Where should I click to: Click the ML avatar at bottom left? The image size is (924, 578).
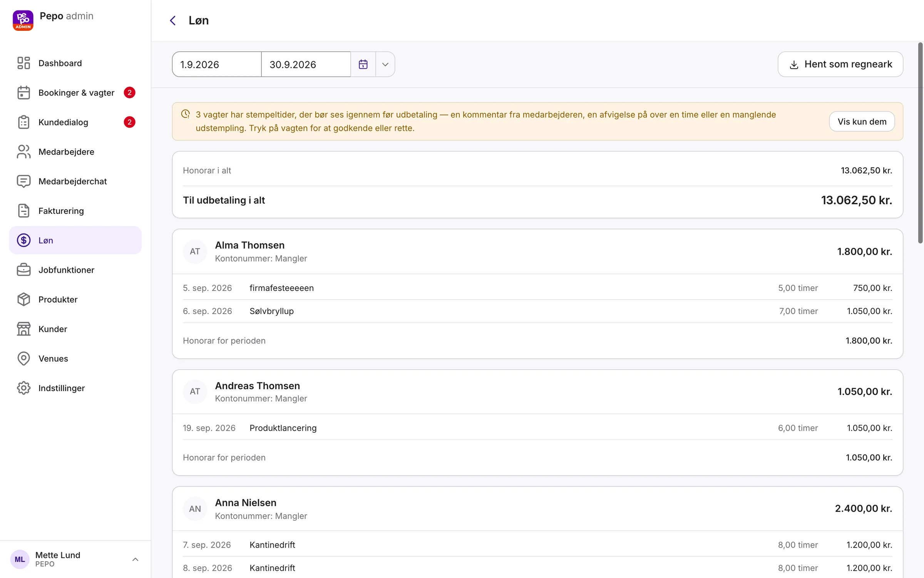coord(20,559)
